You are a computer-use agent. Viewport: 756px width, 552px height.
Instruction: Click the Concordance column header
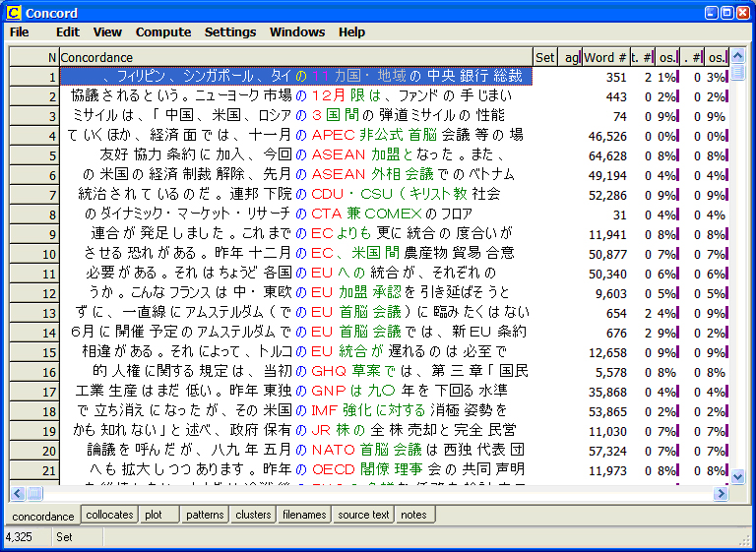tap(295, 58)
